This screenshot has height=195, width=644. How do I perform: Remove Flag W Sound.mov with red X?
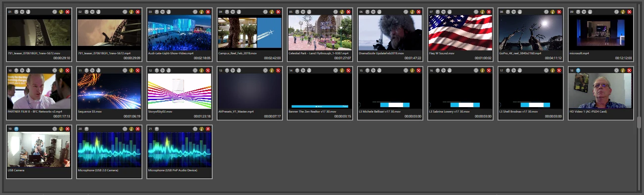coord(489,12)
